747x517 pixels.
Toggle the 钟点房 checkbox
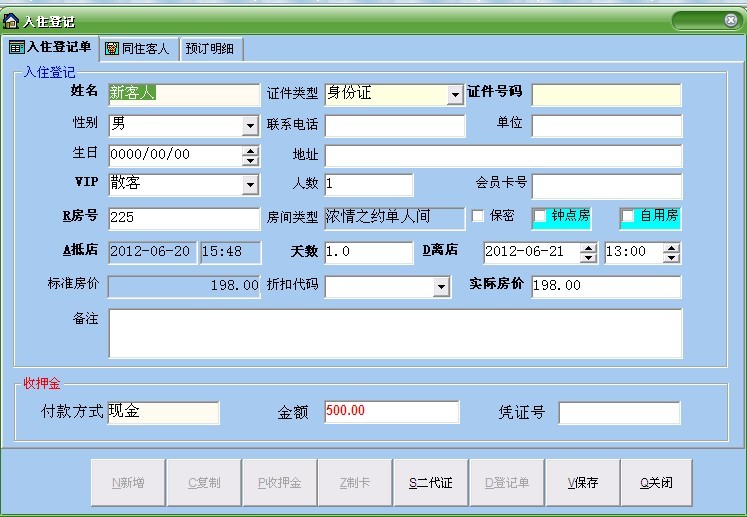[x=541, y=216]
